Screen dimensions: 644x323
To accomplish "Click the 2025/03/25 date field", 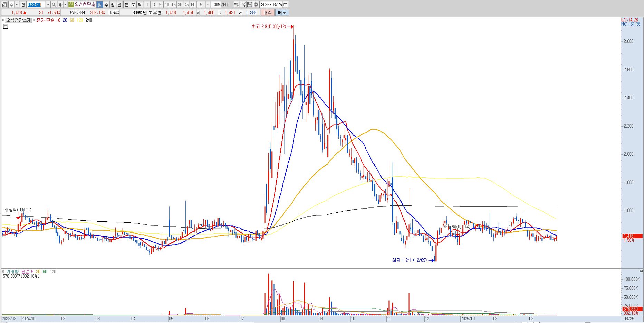I will pos(271,4).
